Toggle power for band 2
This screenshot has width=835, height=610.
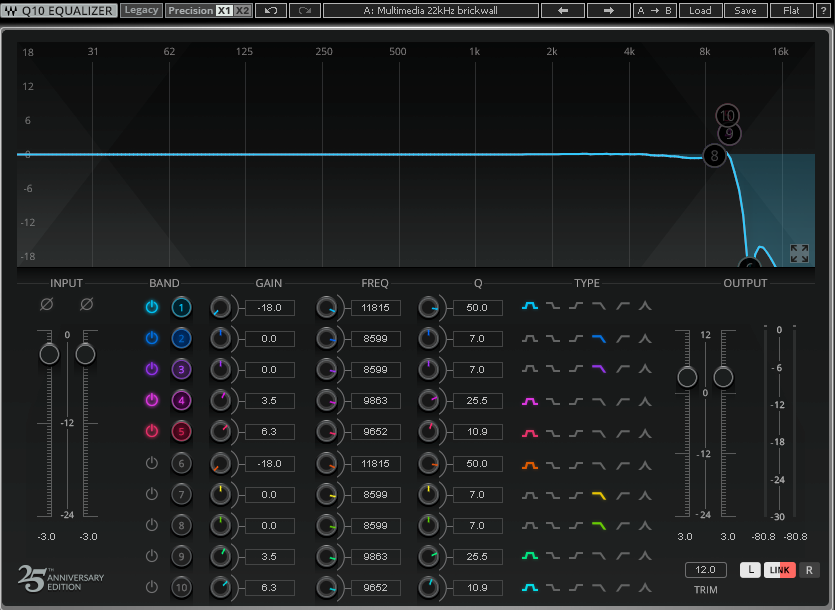[x=152, y=338]
